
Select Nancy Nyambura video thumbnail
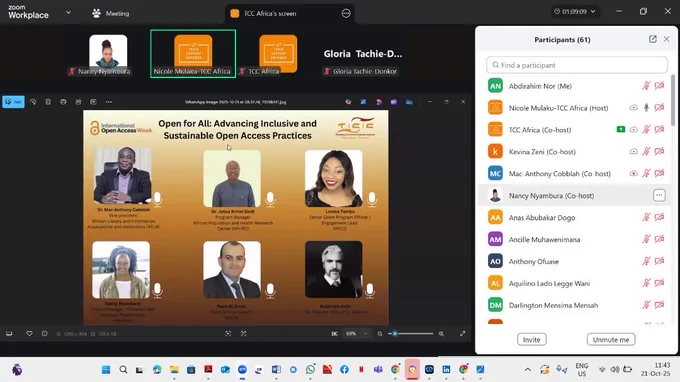tap(108, 54)
